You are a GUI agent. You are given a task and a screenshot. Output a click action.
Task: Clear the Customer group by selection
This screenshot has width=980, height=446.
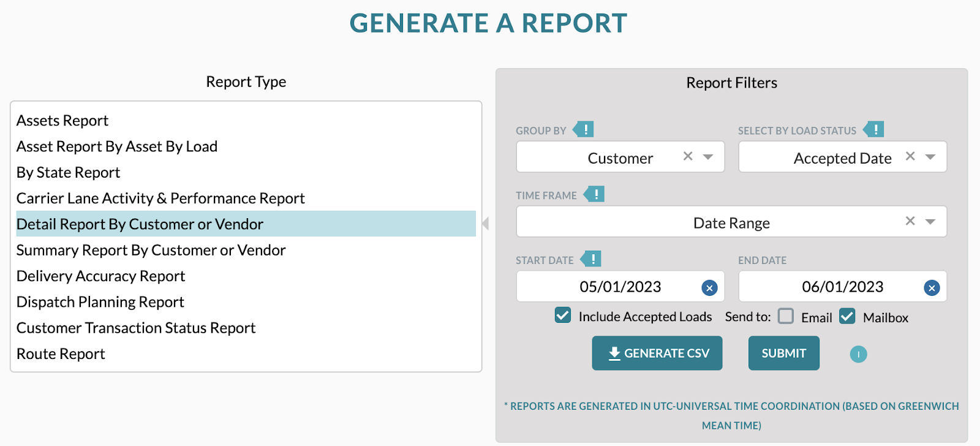coord(688,156)
